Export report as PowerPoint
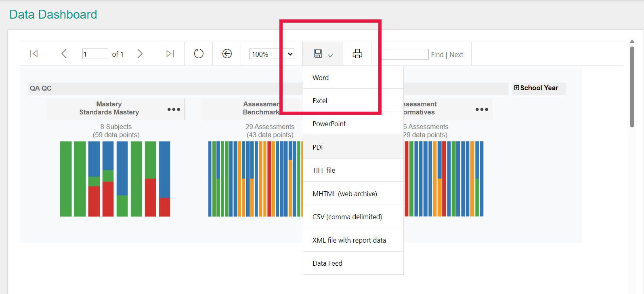The width and height of the screenshot is (644, 294). [x=353, y=124]
